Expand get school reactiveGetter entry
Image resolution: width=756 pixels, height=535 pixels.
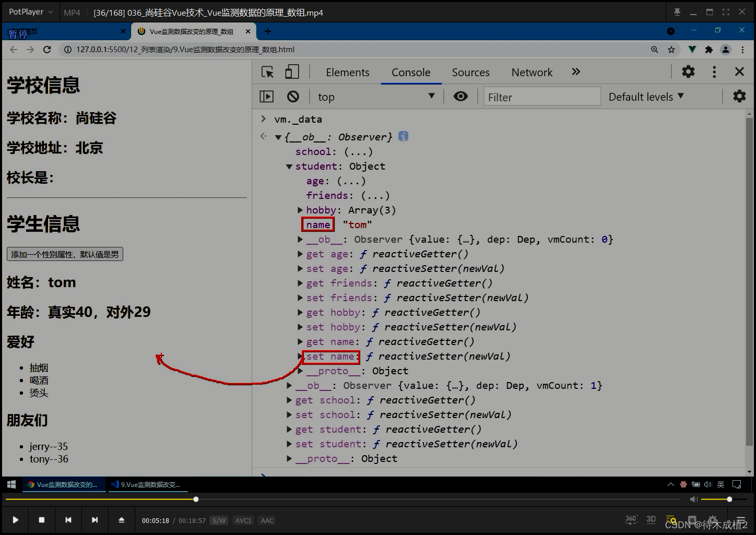tap(289, 400)
